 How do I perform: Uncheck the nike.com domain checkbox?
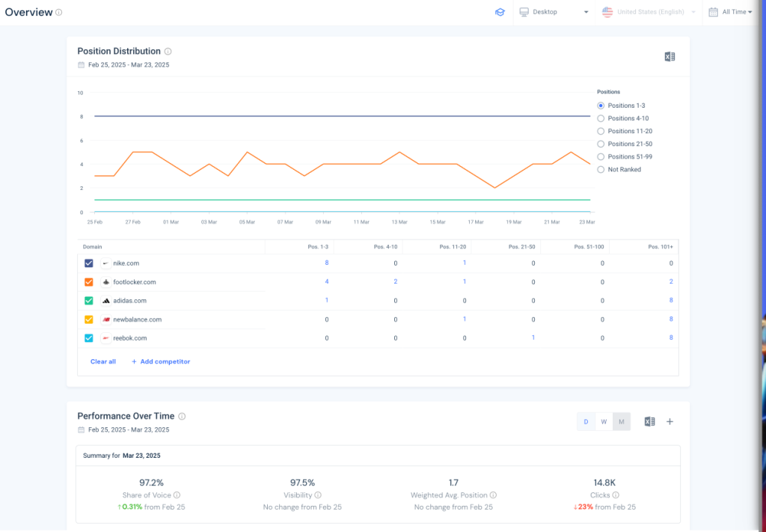(x=89, y=263)
